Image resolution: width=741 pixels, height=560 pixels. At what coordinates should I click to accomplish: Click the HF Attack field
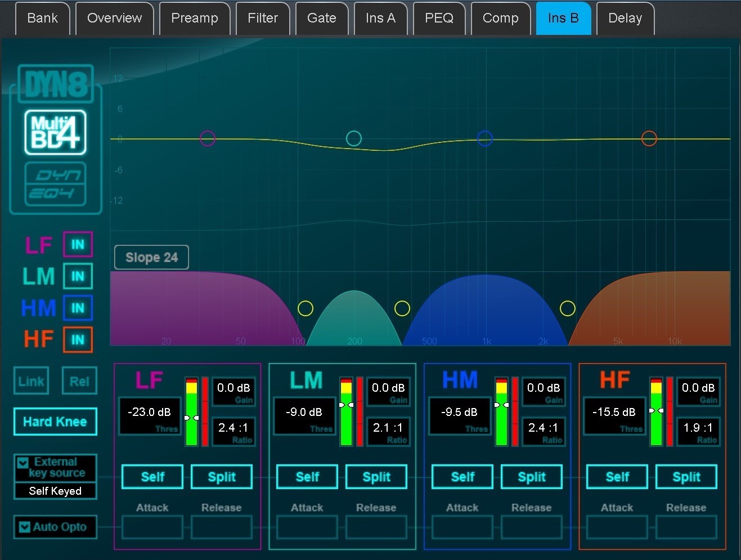pyautogui.click(x=617, y=527)
